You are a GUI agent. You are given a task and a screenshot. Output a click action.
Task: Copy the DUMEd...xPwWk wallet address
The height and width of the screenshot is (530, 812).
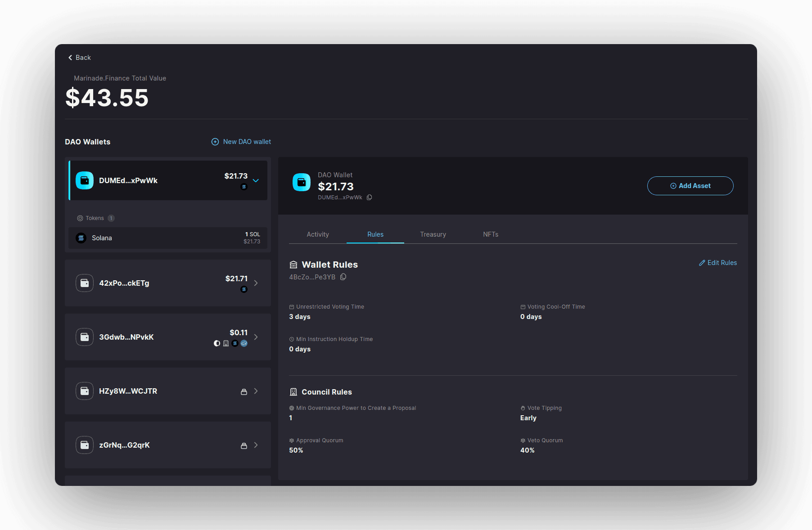[369, 198]
